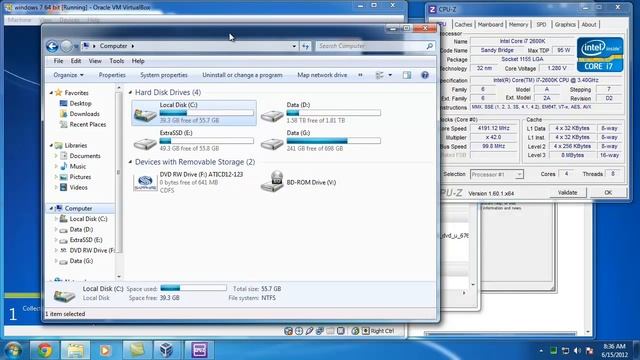Image resolution: width=640 pixels, height=360 pixels.
Task: Open VirtualBox taskbar icon
Action: click(167, 350)
